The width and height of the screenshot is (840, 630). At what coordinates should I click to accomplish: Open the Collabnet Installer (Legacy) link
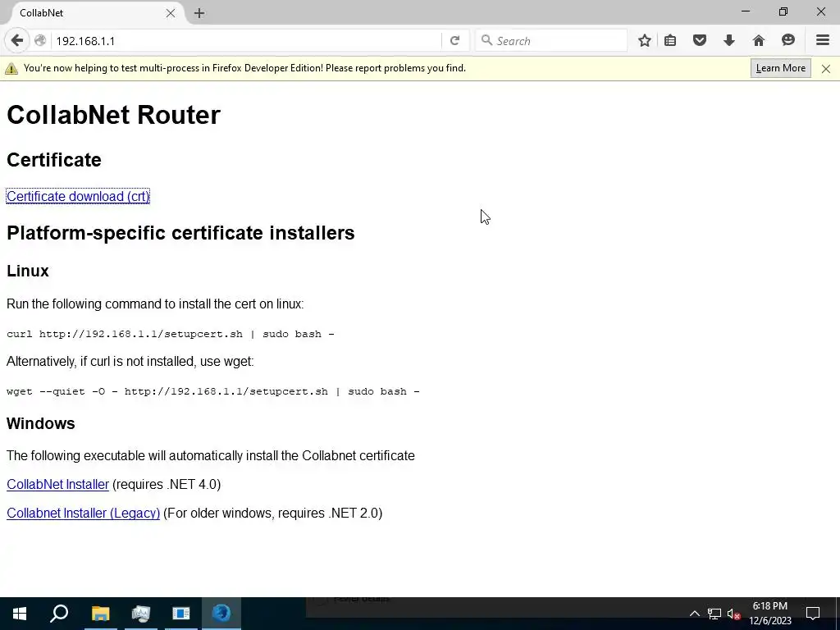pyautogui.click(x=83, y=514)
